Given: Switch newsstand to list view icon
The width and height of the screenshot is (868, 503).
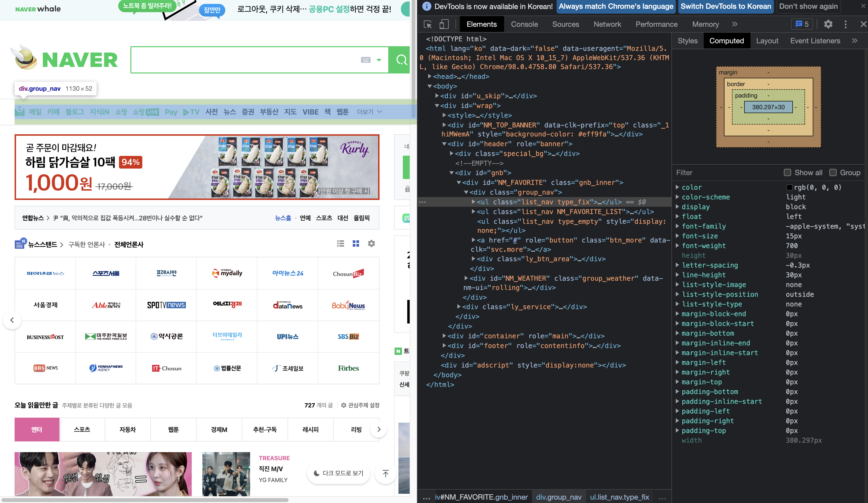Looking at the screenshot, I should (340, 244).
